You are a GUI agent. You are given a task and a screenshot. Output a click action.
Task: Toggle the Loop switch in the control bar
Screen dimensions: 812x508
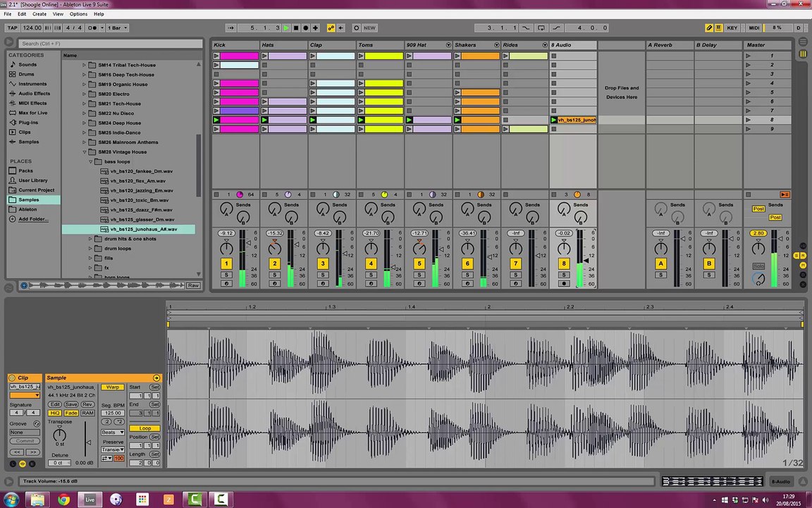(x=541, y=28)
